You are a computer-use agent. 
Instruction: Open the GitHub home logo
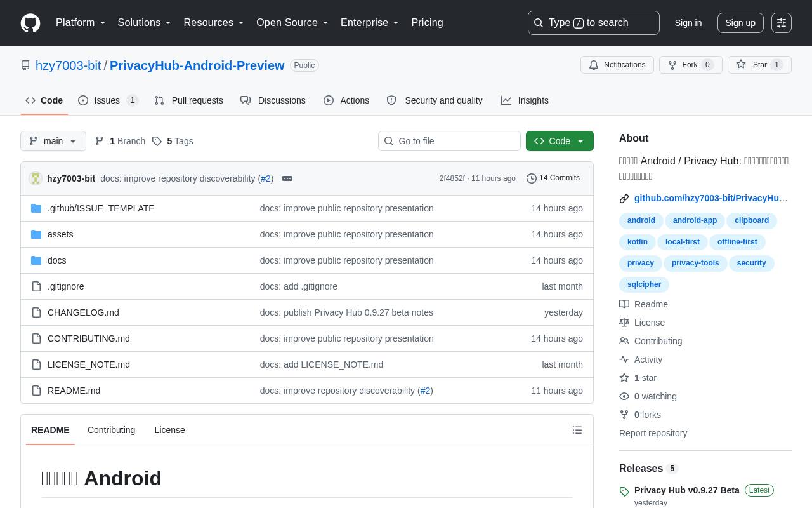(30, 23)
